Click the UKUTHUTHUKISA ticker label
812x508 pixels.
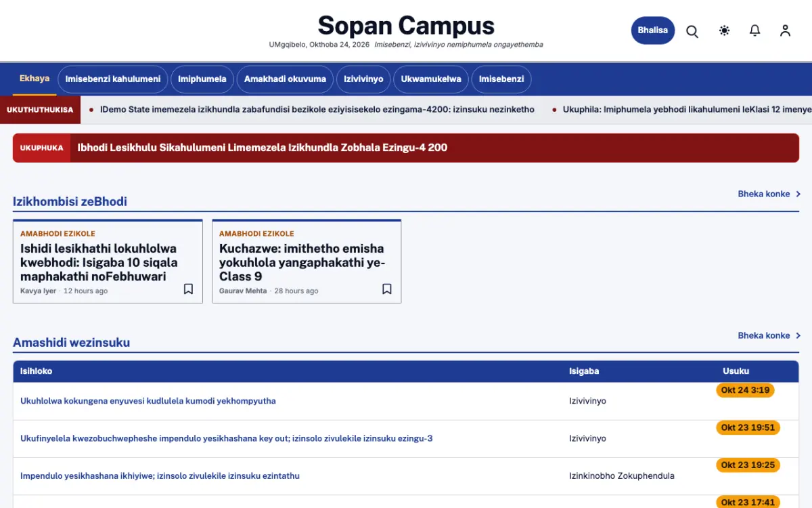pos(40,110)
